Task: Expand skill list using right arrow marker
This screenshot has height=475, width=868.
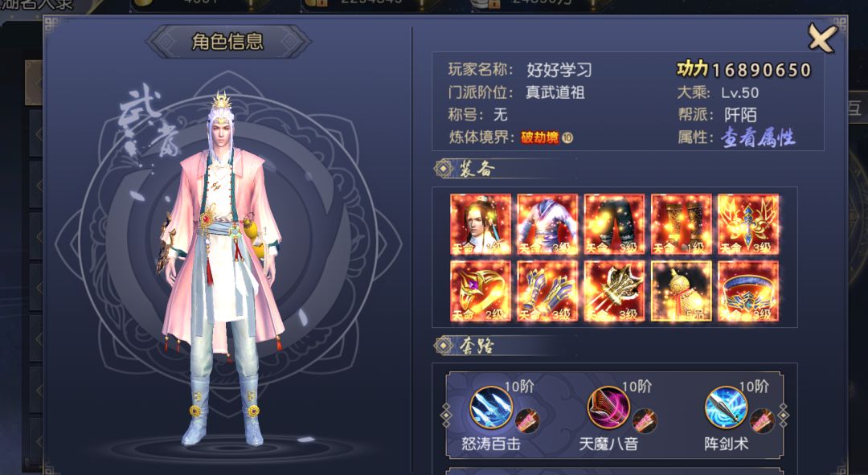Action: click(784, 416)
